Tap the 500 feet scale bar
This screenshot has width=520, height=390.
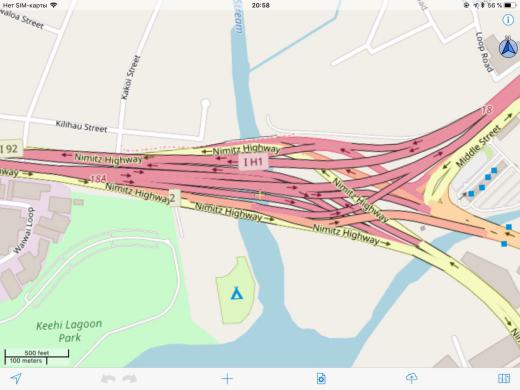point(37,354)
